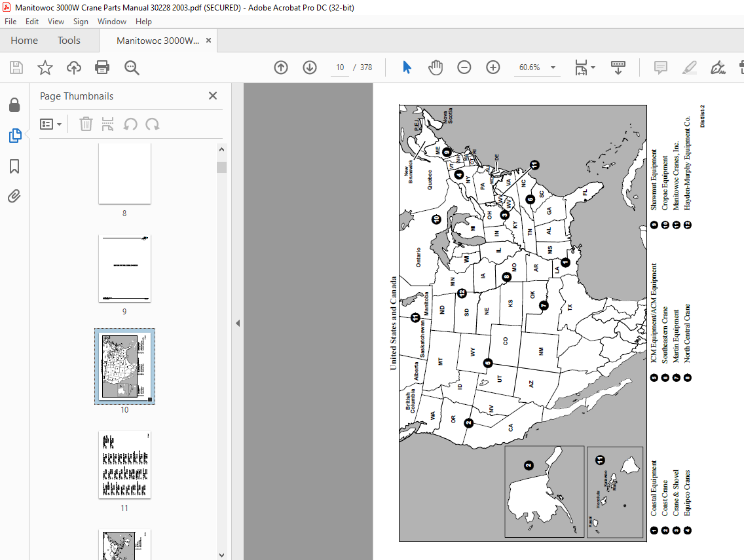Rotate page counterclockwise
Image resolution: width=744 pixels, height=560 pixels.
130,124
